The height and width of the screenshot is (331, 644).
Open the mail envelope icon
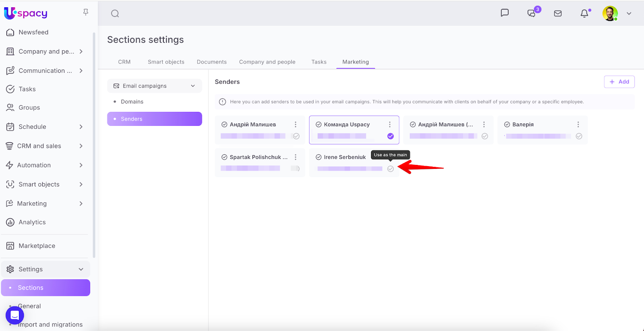point(558,14)
